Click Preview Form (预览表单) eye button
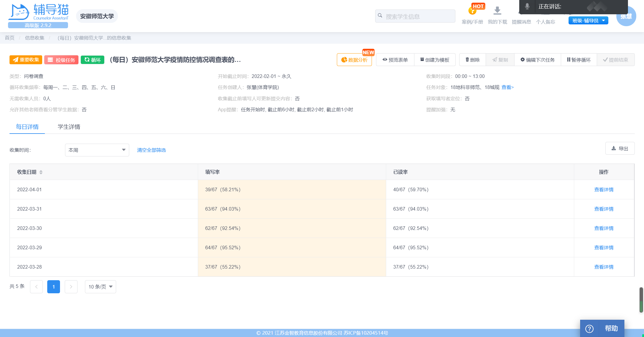Viewport: 644px width, 337px height. click(x=395, y=60)
